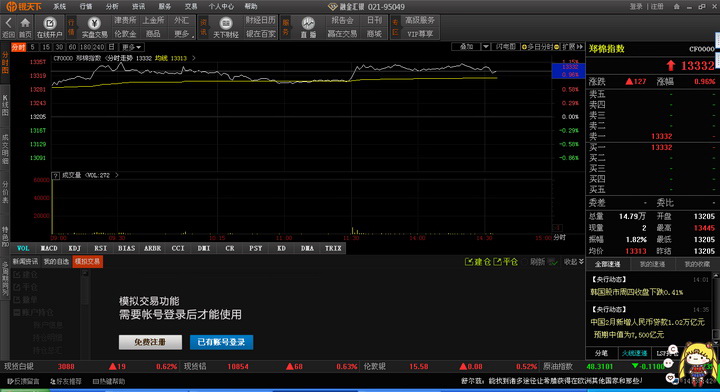Click the question mark icon beside 成交量
The width and height of the screenshot is (720, 392).
tap(56, 175)
